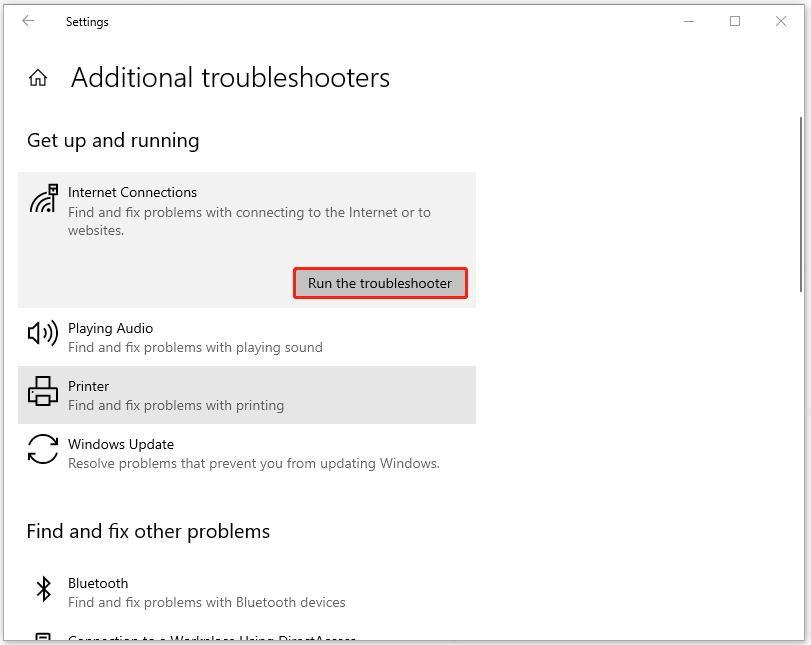Click the Windows Update refresh icon
The height and width of the screenshot is (645, 811).
[x=43, y=448]
